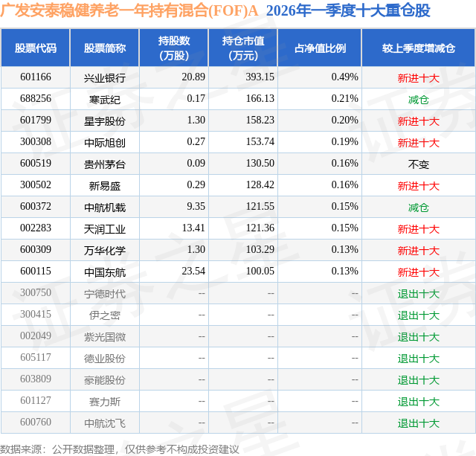Click the 较上季度增减仓 column header
Image resolution: width=476 pixels, height=456 pixels.
(x=418, y=48)
